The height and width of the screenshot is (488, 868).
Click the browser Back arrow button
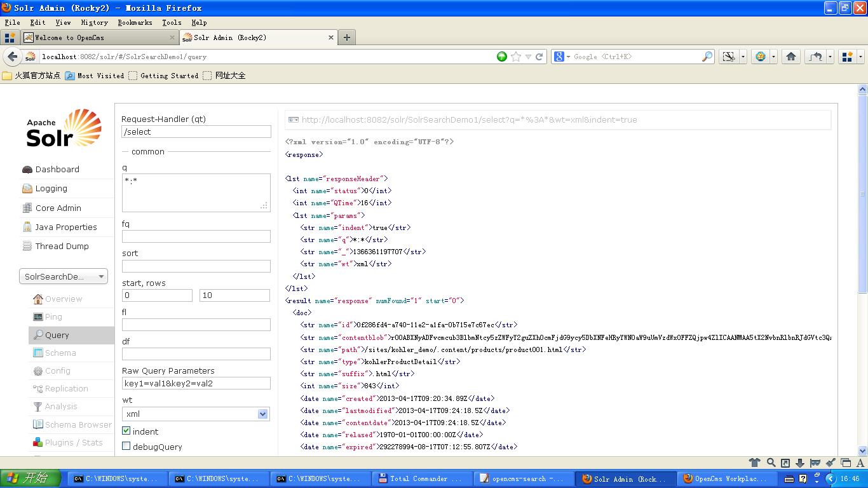point(12,57)
